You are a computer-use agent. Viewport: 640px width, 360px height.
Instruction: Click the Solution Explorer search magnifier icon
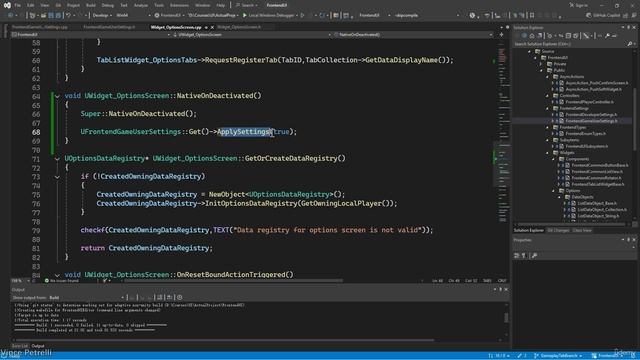tap(629, 44)
